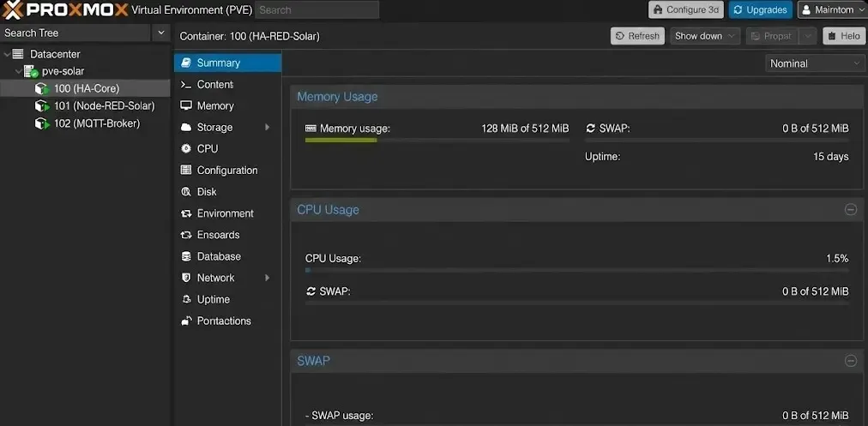
Task: Click the container icon for 100 (HA-Core)
Action: click(42, 88)
